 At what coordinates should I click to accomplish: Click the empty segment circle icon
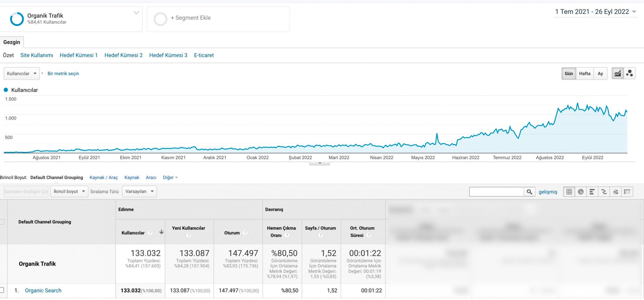(x=160, y=19)
